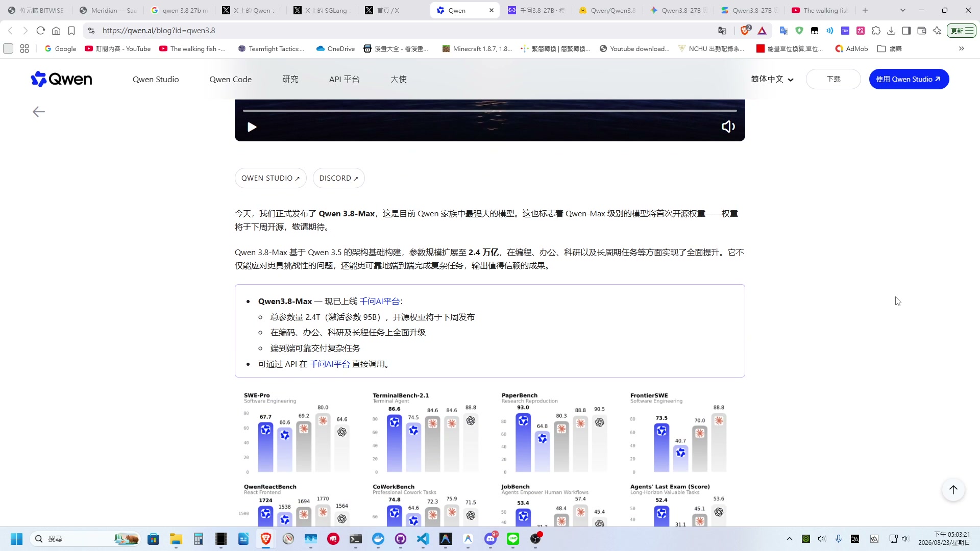Image resolution: width=980 pixels, height=551 pixels.
Task: Open the Brave Rewards triangle icon
Action: point(762,31)
